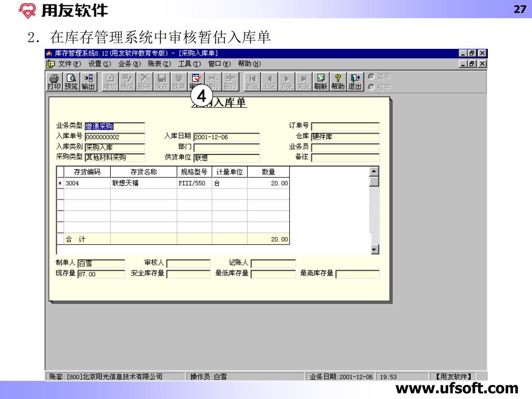This screenshot has height=399, width=532.
Task: Open the 工具(T) menu
Action: (x=189, y=64)
